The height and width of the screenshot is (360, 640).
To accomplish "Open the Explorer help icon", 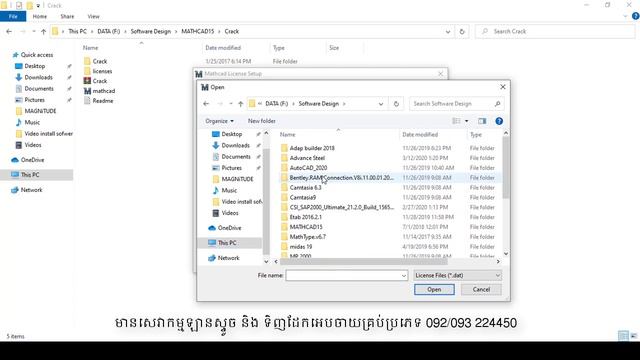I will (636, 16).
